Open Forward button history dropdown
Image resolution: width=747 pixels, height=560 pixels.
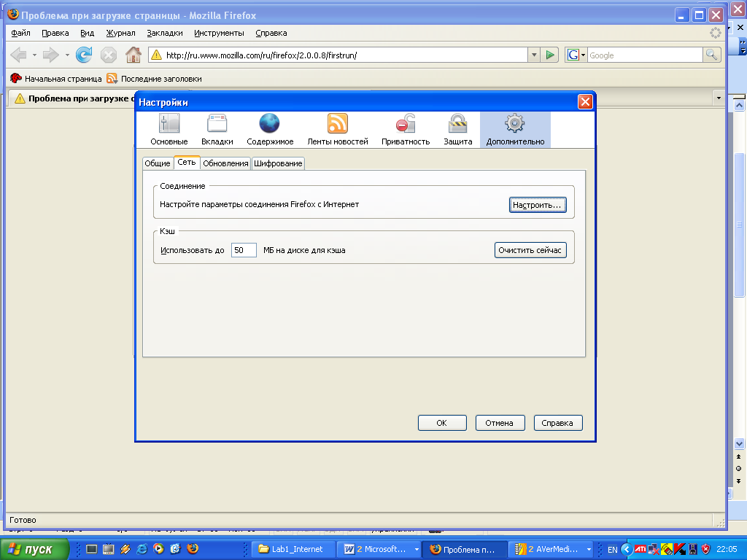(x=67, y=55)
